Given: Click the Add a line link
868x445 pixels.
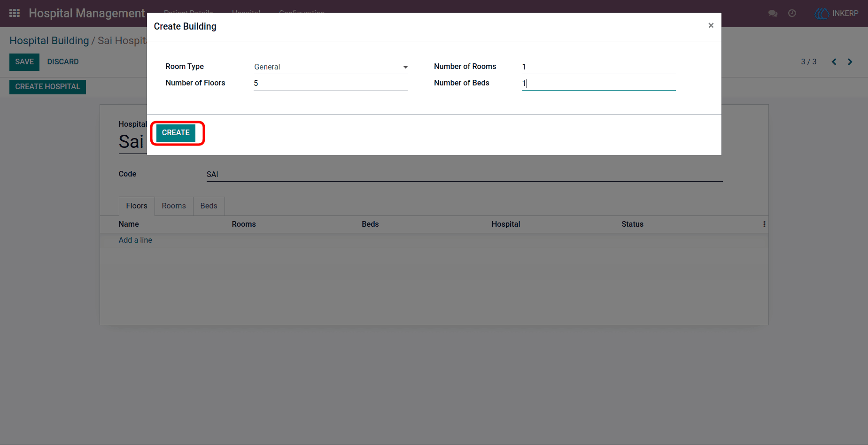Looking at the screenshot, I should point(135,240).
